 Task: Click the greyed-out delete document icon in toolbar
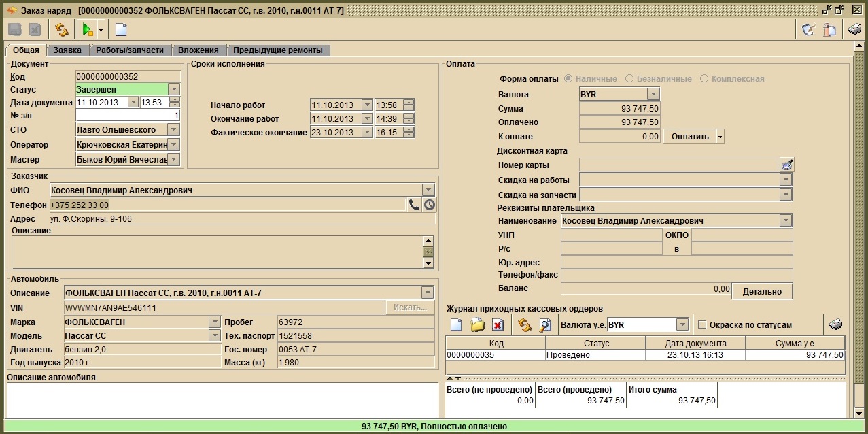tap(35, 29)
